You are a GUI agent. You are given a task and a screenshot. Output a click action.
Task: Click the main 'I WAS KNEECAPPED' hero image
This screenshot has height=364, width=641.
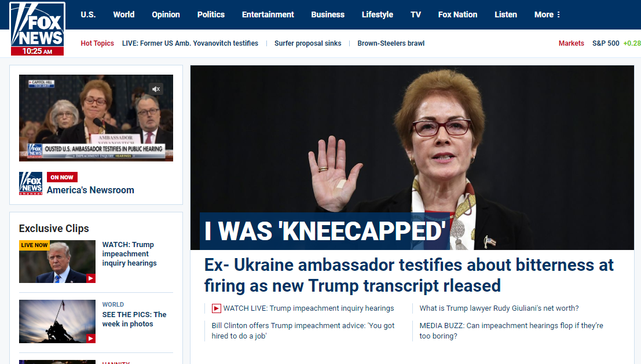click(x=412, y=157)
